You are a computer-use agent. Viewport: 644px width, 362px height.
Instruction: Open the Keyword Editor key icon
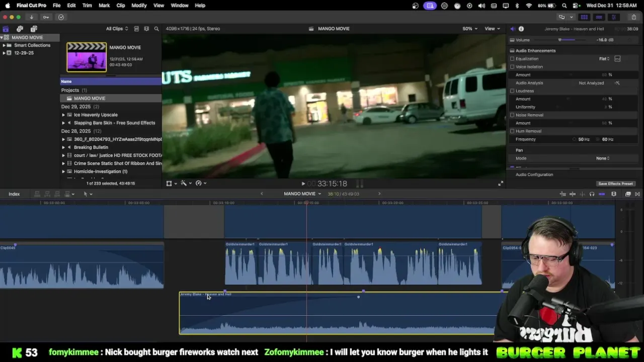click(46, 17)
